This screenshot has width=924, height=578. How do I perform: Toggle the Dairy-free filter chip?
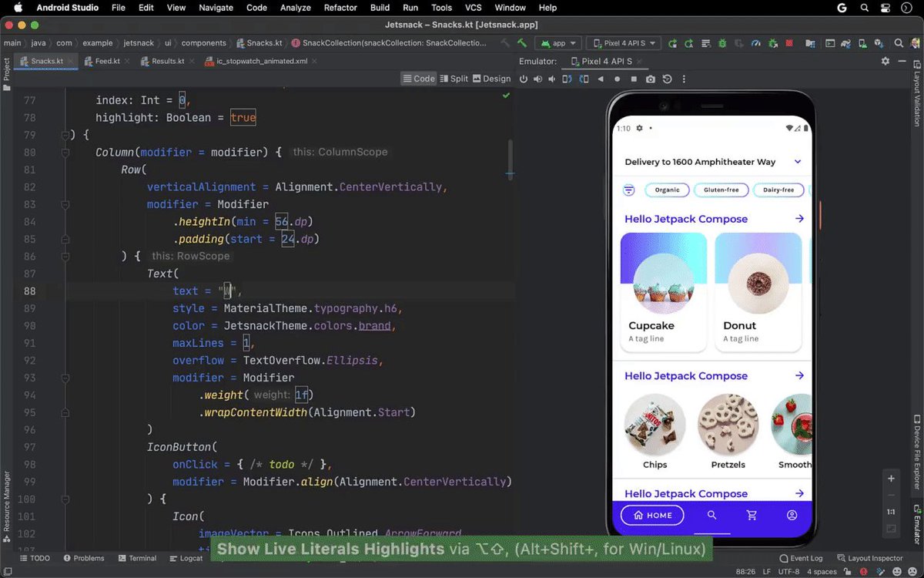coord(778,190)
